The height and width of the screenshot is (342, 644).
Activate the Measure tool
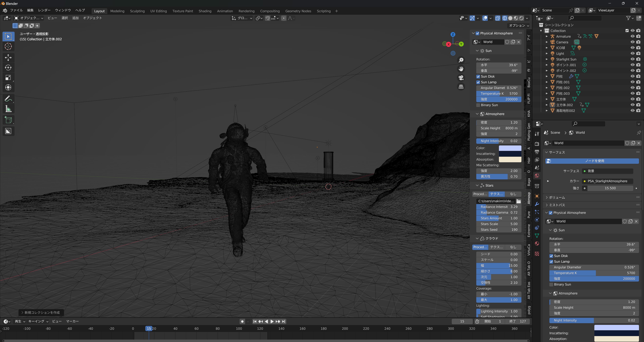(x=8, y=109)
